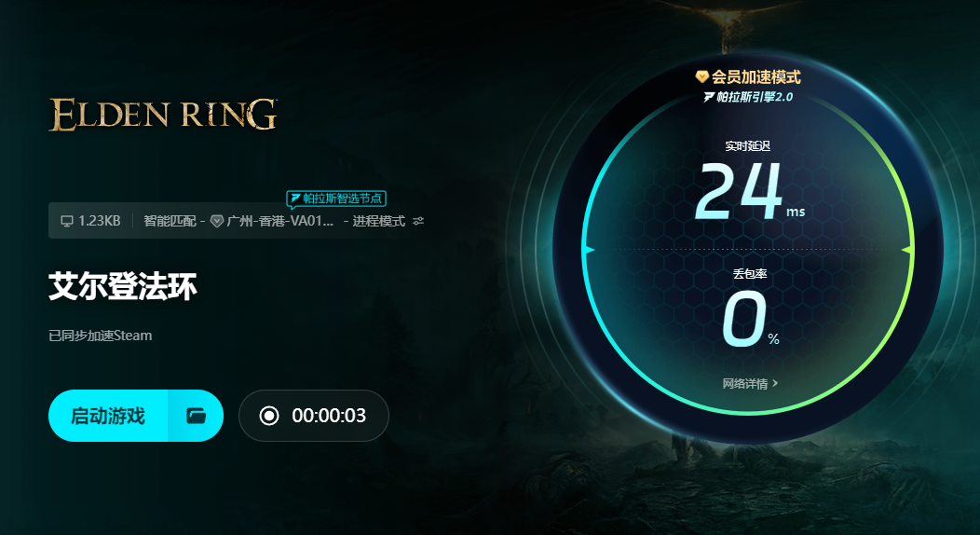980x535 pixels.
Task: Stop acceleration via the timer's record icon
Action: 269,416
